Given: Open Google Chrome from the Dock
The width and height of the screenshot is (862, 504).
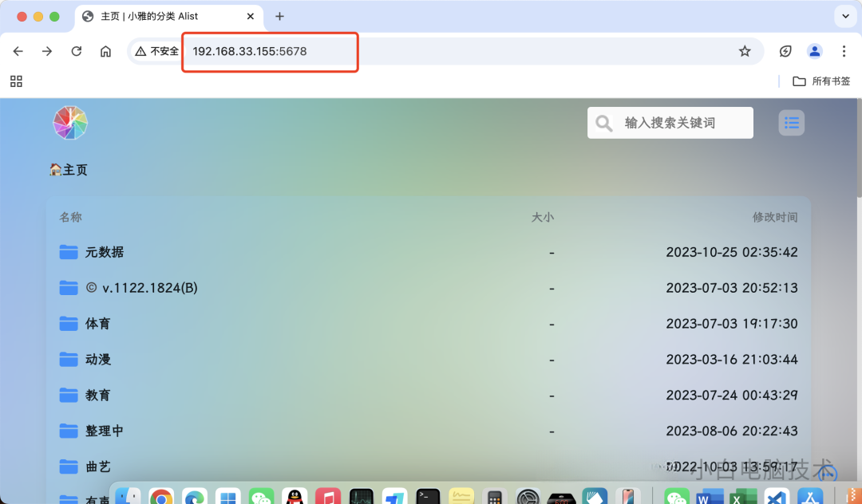Looking at the screenshot, I should pos(161,496).
